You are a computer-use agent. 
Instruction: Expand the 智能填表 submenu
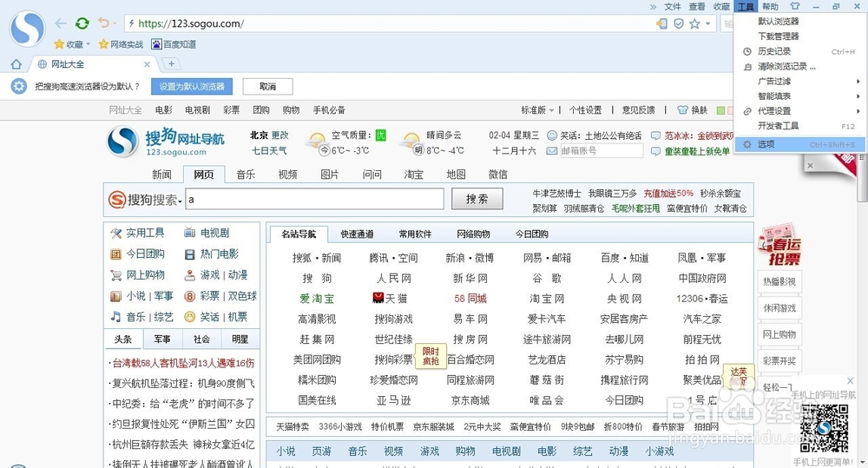[x=799, y=96]
